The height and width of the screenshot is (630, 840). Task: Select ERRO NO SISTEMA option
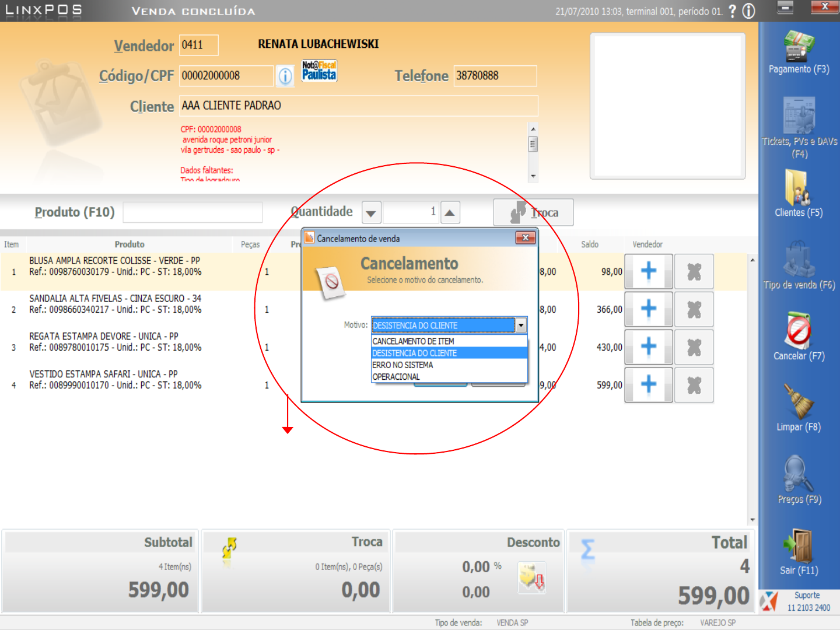click(449, 365)
